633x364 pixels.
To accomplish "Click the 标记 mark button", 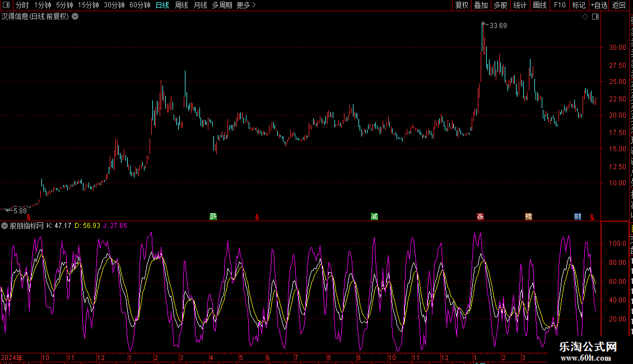I will point(579,5).
